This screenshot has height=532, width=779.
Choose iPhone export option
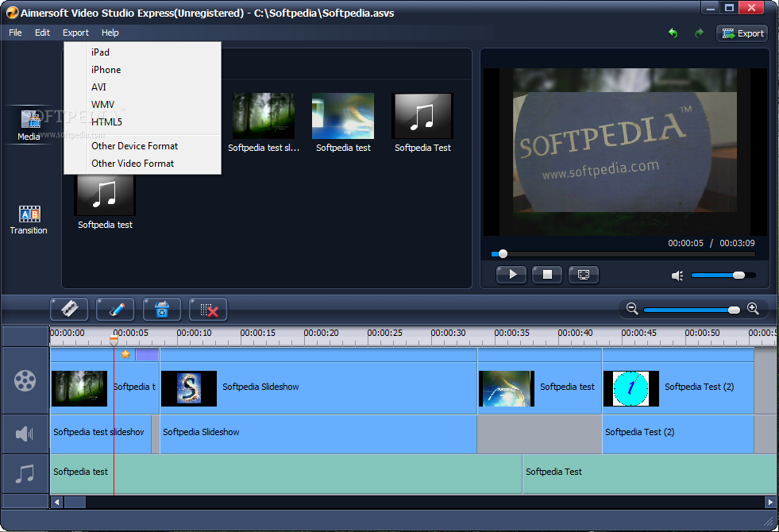[143, 70]
